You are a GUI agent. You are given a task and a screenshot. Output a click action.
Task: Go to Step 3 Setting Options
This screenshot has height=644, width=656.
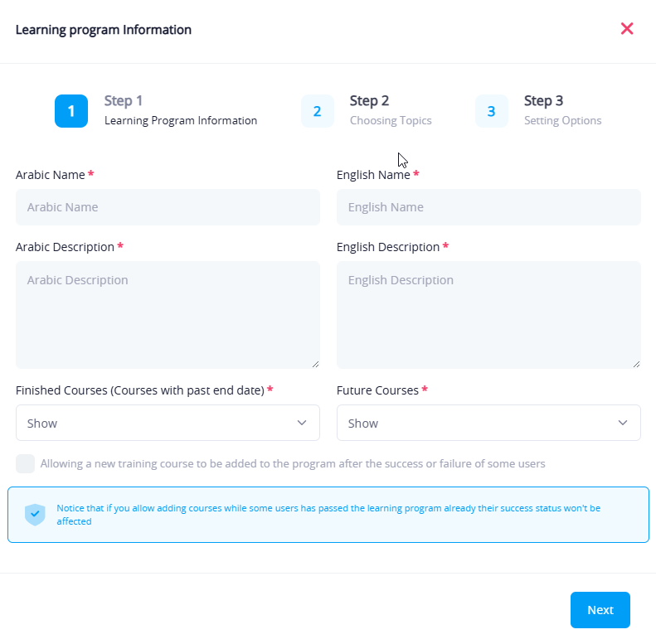562,110
